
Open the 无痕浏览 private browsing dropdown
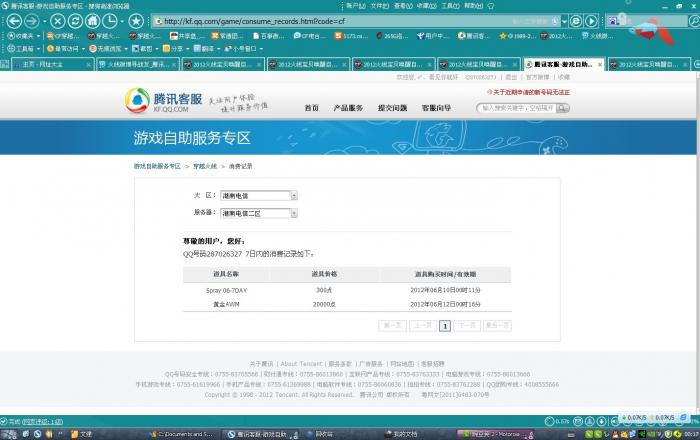(108, 48)
